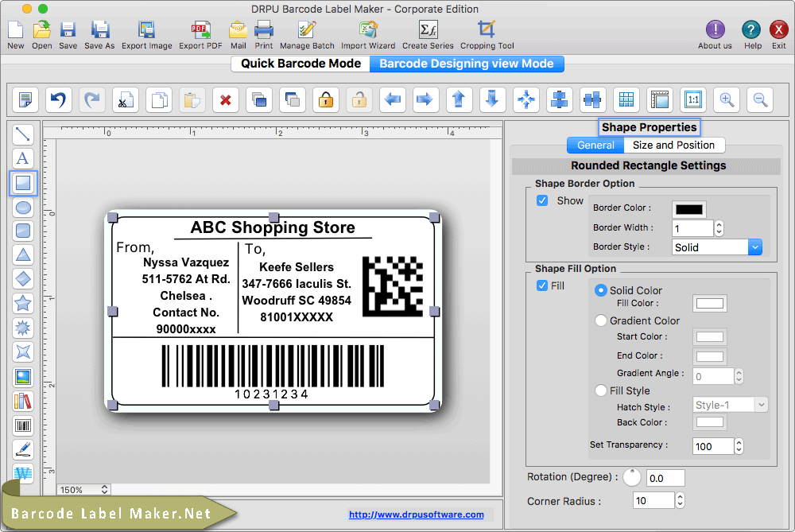This screenshot has height=532, width=795.
Task: Adjust the Set Transparency stepper
Action: 739,446
